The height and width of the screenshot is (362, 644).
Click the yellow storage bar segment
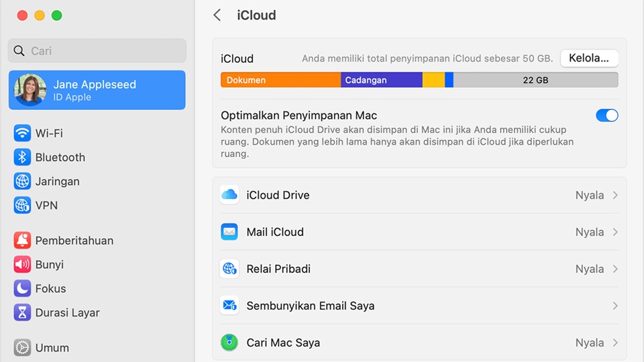pos(433,80)
